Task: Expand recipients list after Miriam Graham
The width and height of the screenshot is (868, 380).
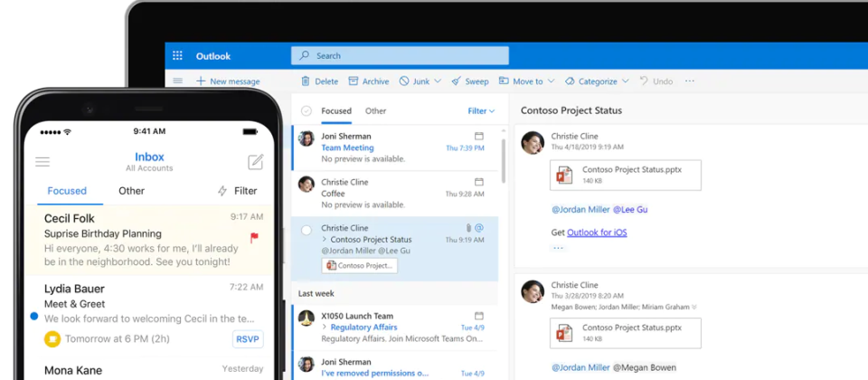Action: click(x=694, y=307)
